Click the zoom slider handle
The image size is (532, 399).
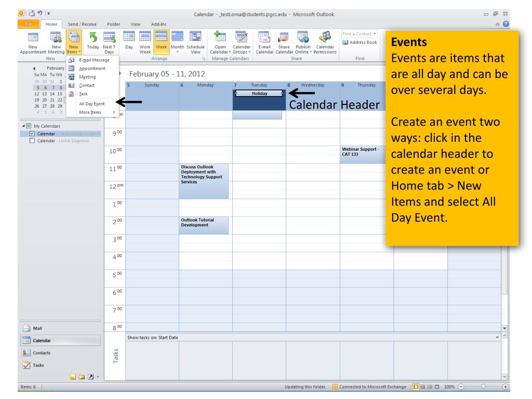click(x=483, y=387)
